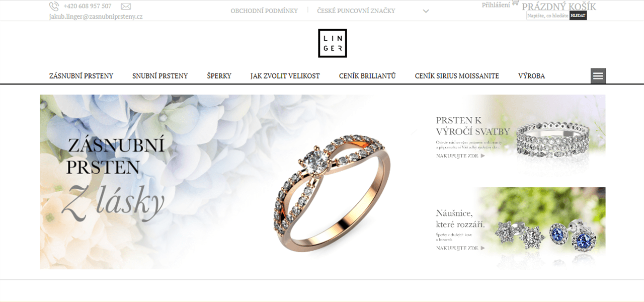This screenshot has width=644, height=302.
Task: Click the LINGER logo
Action: [333, 43]
